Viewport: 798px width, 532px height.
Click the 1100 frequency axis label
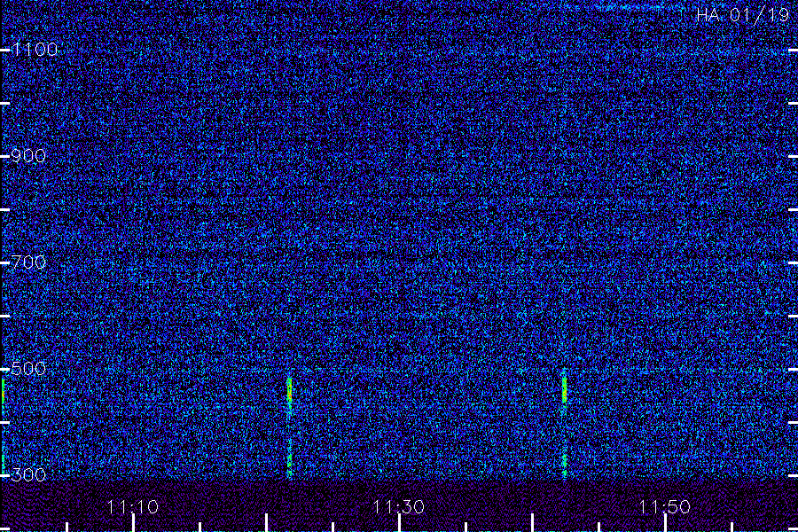(35, 50)
